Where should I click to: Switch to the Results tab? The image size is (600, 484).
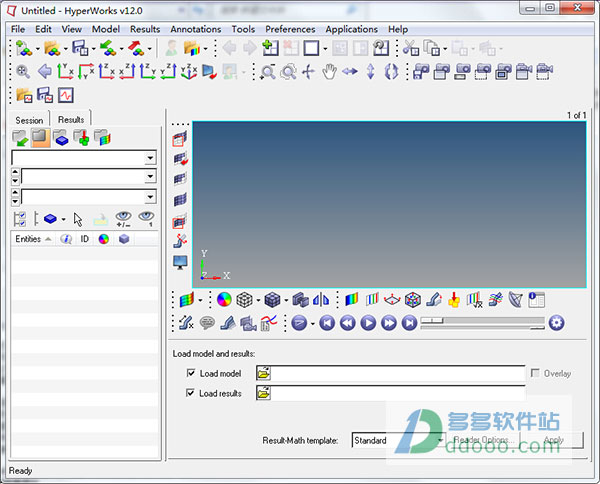point(71,119)
